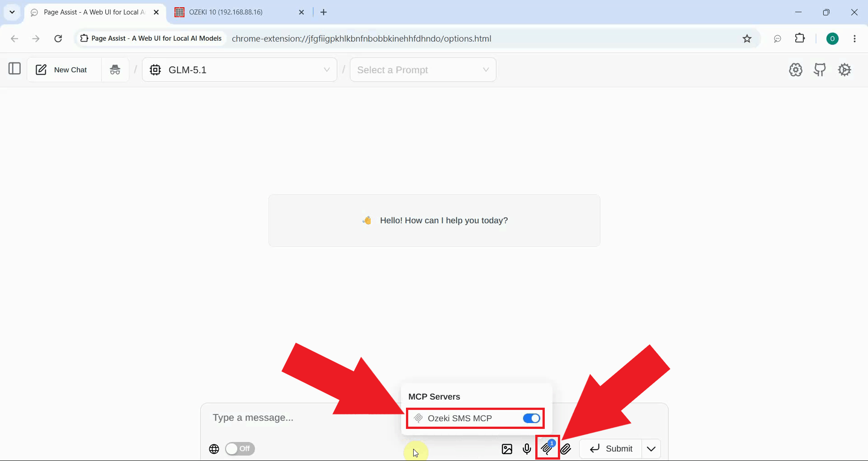Attach a file with paperclip icon
Viewport: 868px width, 461px height.
tap(566, 449)
